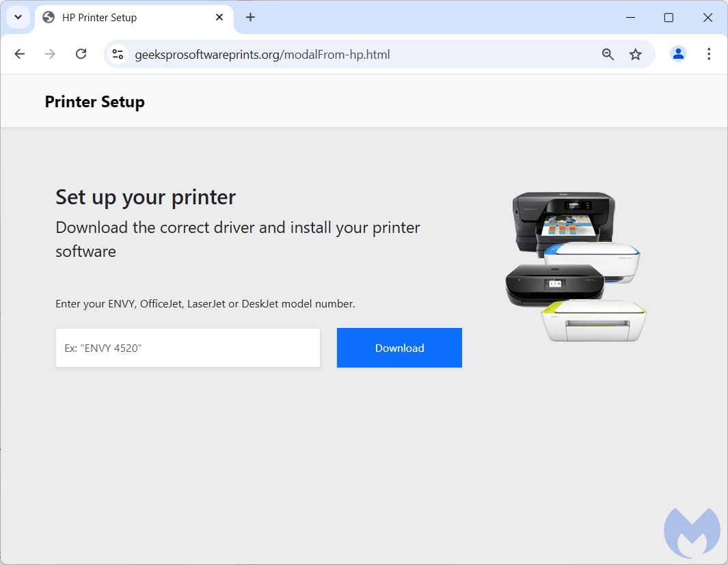Open the Chrome three-dot menu
This screenshot has width=728, height=565.
(708, 54)
